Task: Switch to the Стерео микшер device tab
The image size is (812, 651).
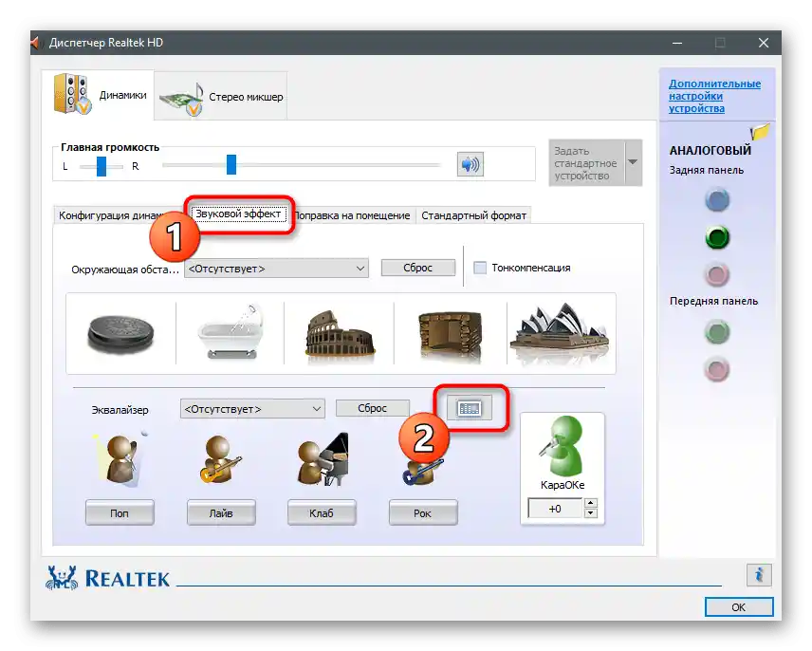Action: (221, 97)
